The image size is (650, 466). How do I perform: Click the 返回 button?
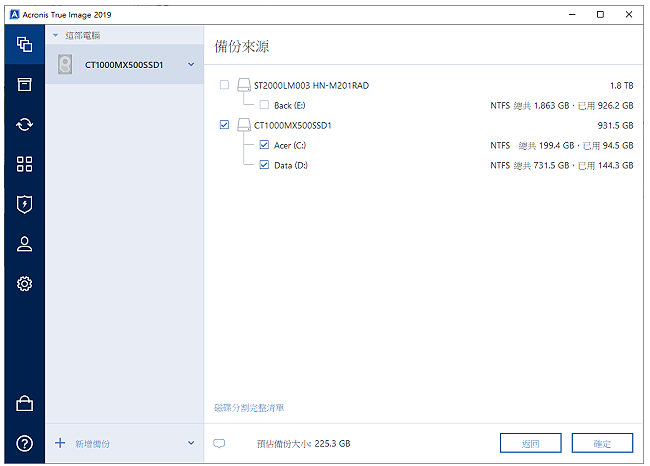pos(531,444)
